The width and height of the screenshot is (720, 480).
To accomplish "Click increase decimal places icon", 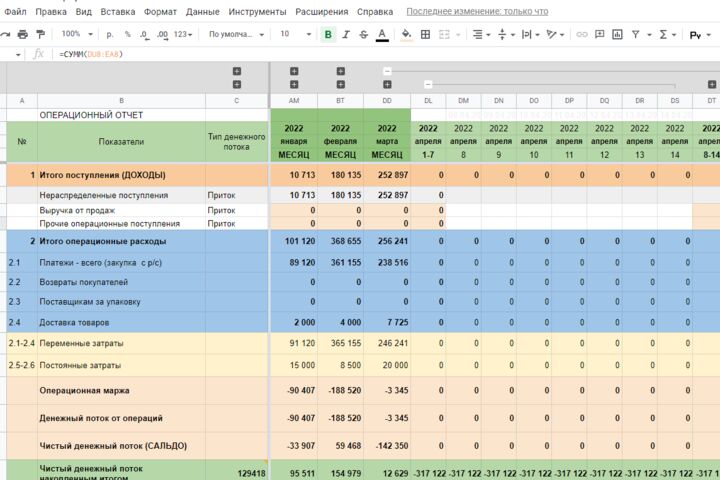I will (162, 34).
